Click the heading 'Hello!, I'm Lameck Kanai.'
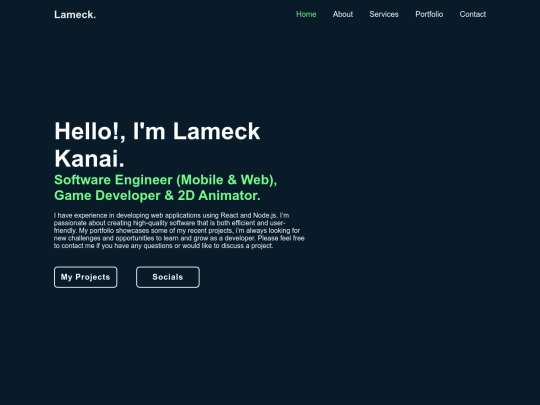The height and width of the screenshot is (405, 540). tap(157, 145)
